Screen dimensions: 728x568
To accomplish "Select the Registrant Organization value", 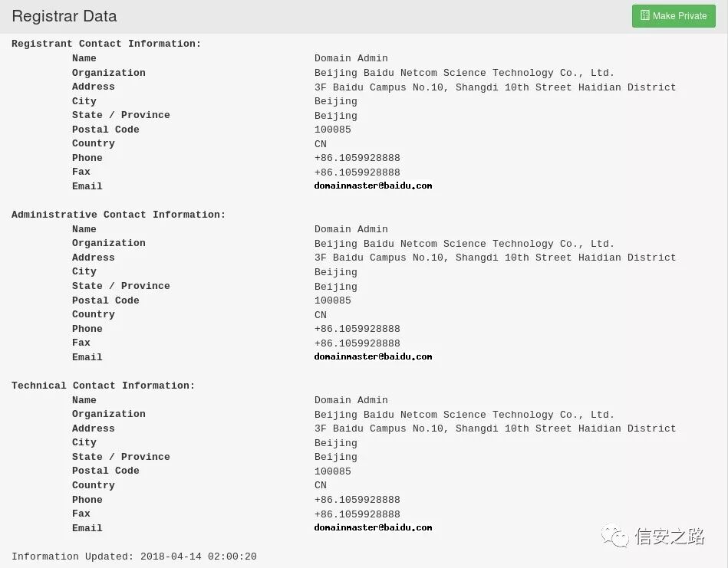I will tap(464, 73).
